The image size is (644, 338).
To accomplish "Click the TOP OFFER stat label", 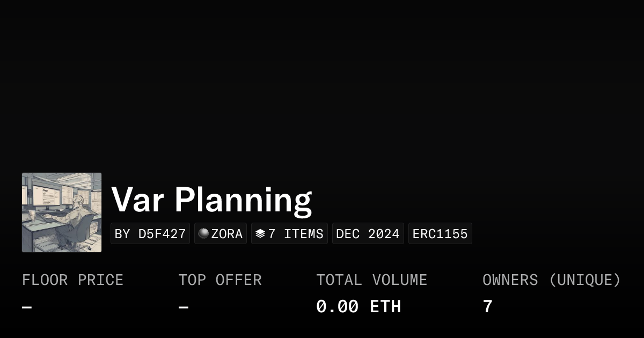I will point(220,280).
